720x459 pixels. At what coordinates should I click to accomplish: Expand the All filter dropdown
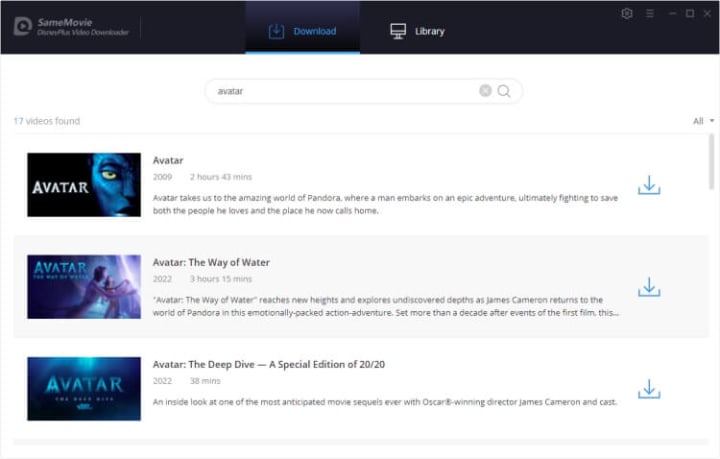[x=703, y=121]
